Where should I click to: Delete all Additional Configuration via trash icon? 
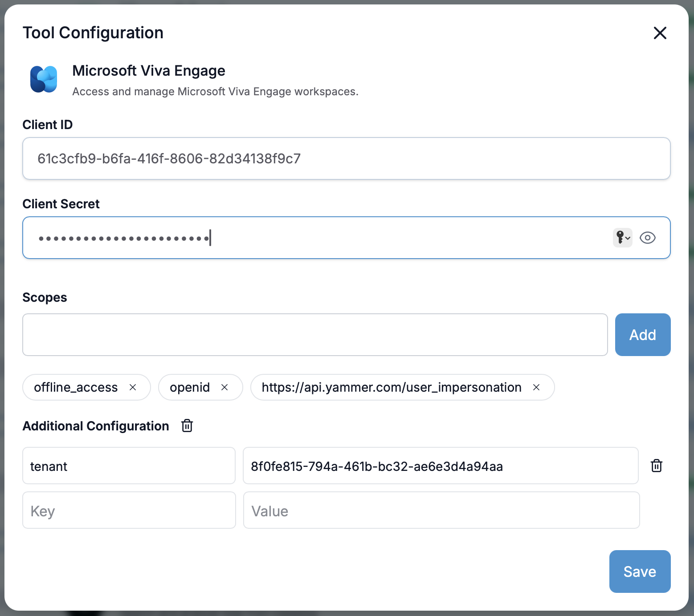(187, 426)
